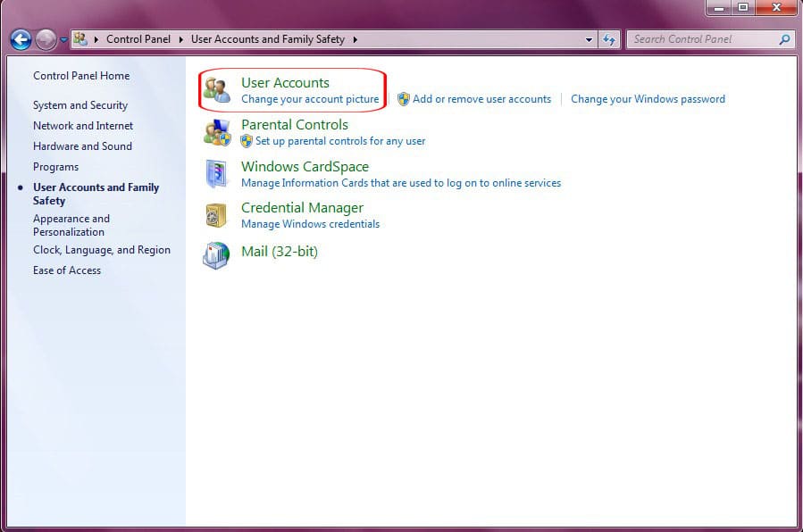Open Add or remove user accounts
Image resolution: width=803 pixels, height=532 pixels.
pyautogui.click(x=482, y=99)
